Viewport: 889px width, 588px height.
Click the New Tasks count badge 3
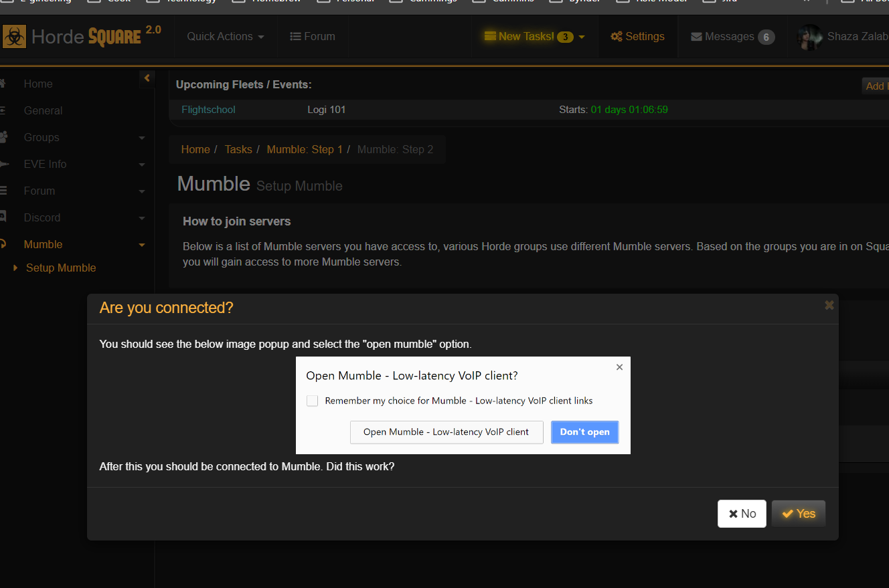(x=566, y=37)
